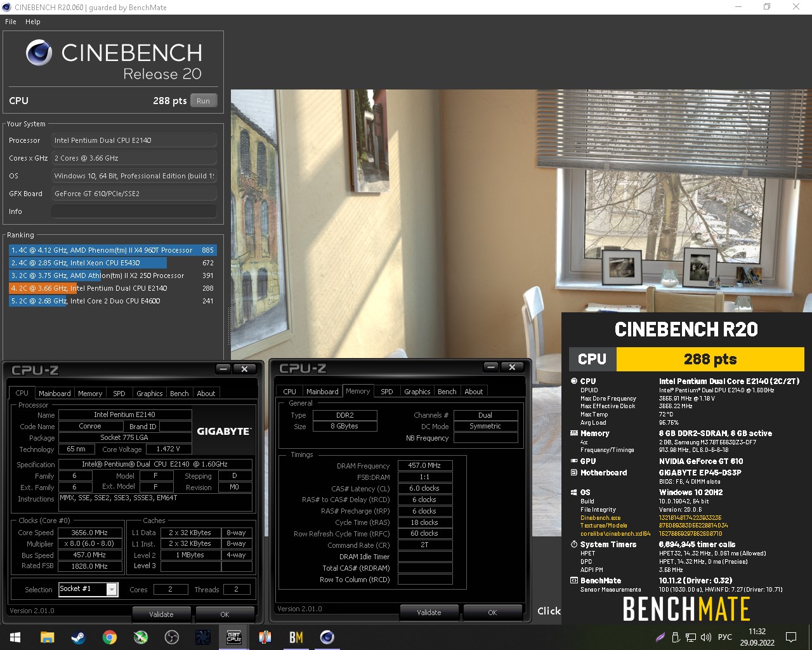Click GIGABYTE EP45-DS3P motherboard entry

tap(700, 473)
